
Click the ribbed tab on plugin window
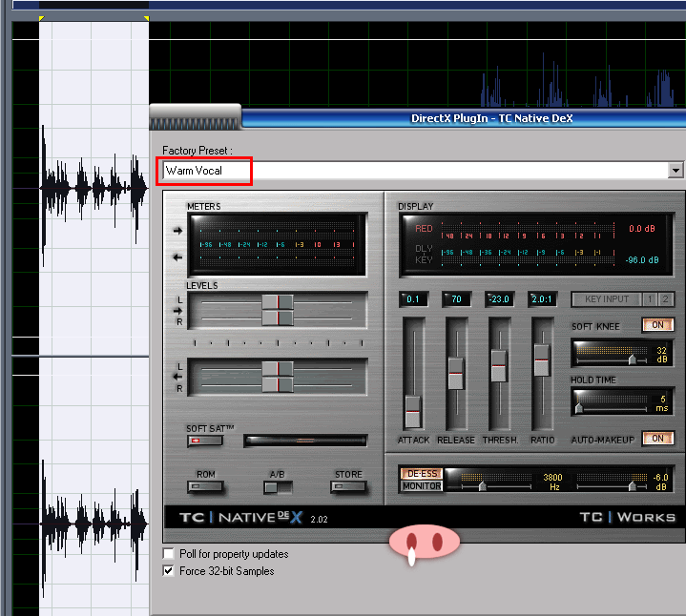coord(196,117)
